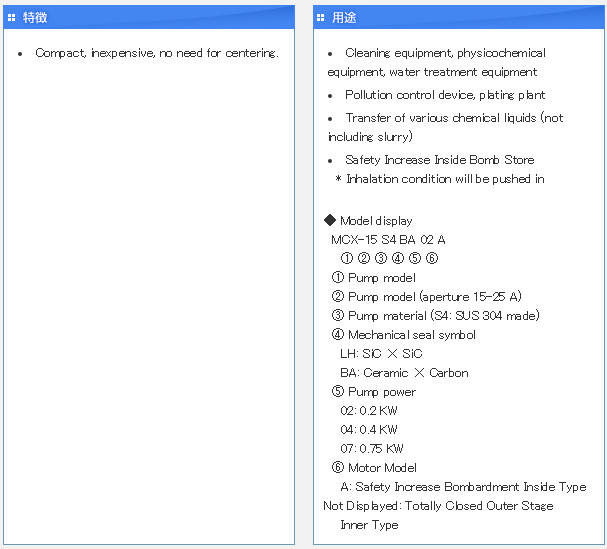Click circled ③ beside Pump material line
Screen dimensions: 607x549
[337, 316]
